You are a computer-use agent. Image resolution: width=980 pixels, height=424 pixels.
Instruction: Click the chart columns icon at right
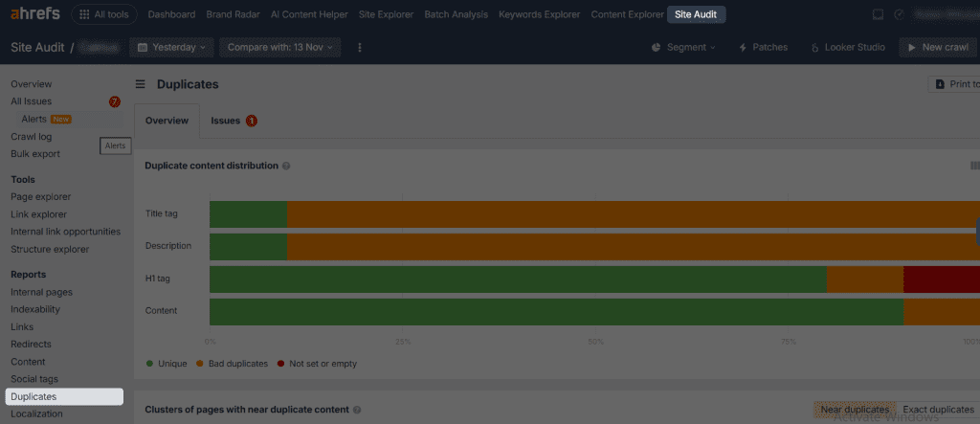coord(974,166)
